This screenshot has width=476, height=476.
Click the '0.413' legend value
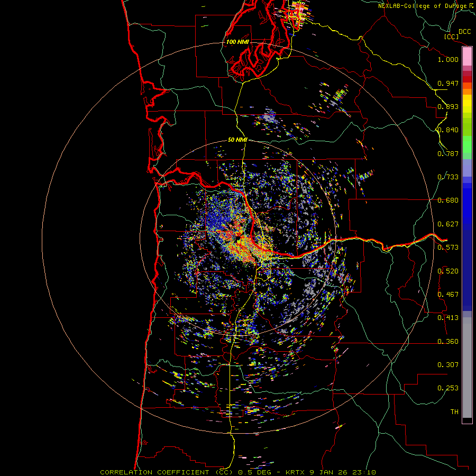tap(448, 318)
